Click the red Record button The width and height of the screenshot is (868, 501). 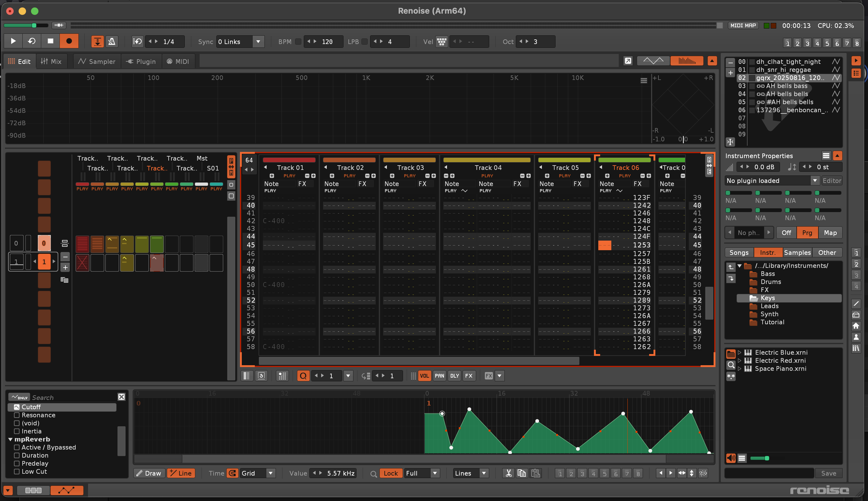click(69, 41)
